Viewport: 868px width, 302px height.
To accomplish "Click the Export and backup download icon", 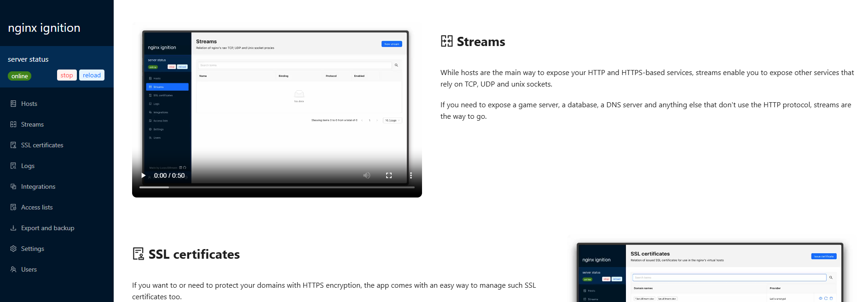I will tap(13, 228).
